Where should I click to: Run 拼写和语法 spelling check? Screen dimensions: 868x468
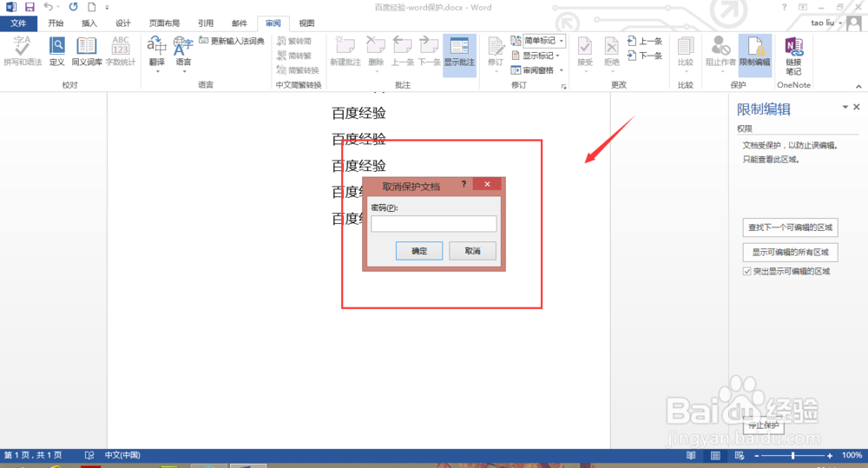pyautogui.click(x=23, y=51)
